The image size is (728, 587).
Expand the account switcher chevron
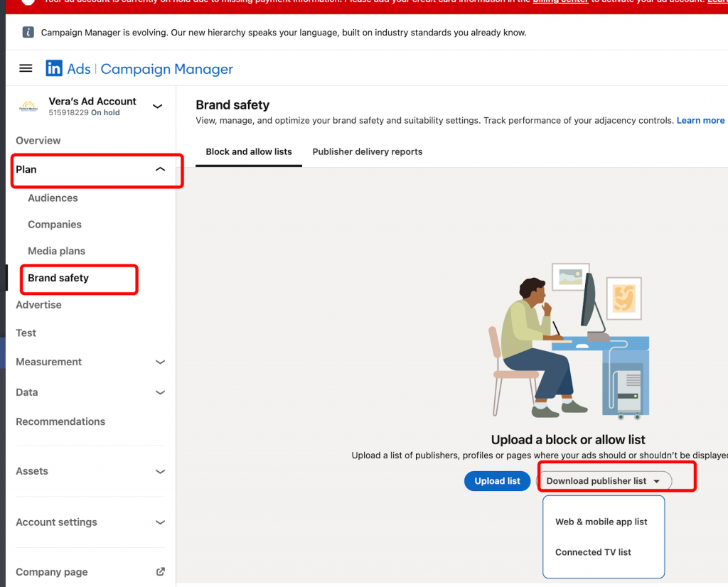[158, 107]
